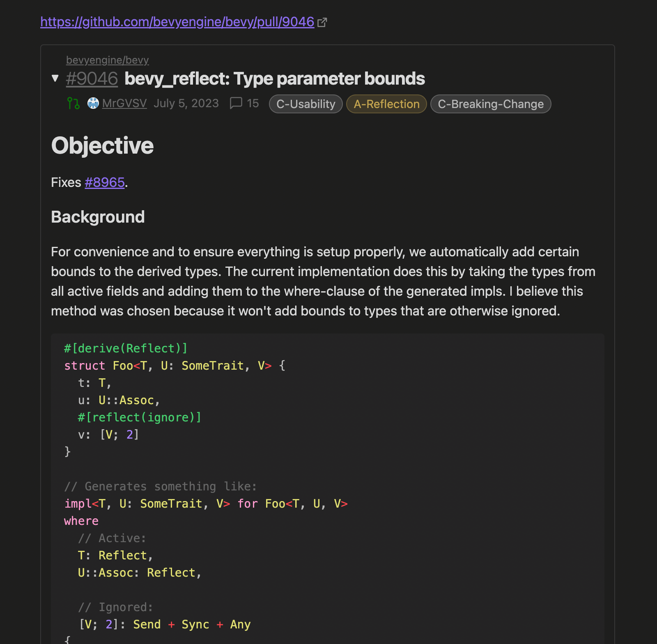Select the A-Reflection label
The image size is (657, 644).
pyautogui.click(x=386, y=104)
